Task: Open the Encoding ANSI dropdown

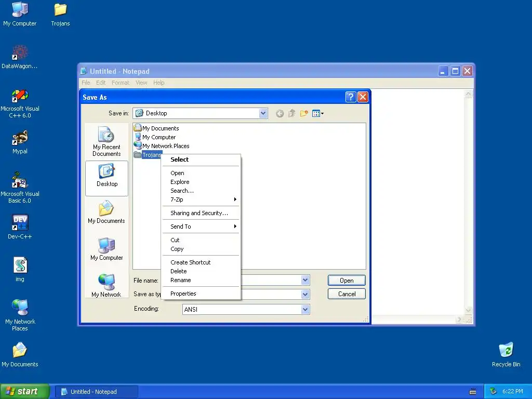Action: (246, 309)
